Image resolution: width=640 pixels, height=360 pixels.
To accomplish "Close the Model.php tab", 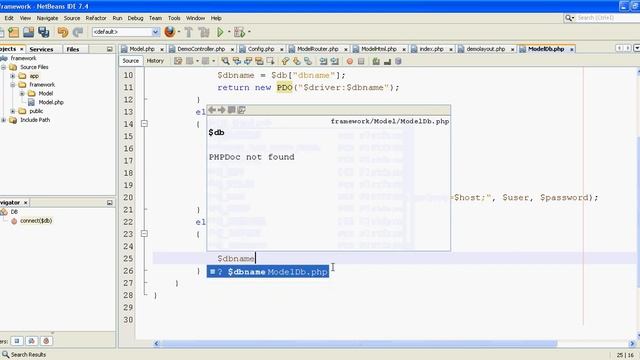I will pyautogui.click(x=162, y=49).
